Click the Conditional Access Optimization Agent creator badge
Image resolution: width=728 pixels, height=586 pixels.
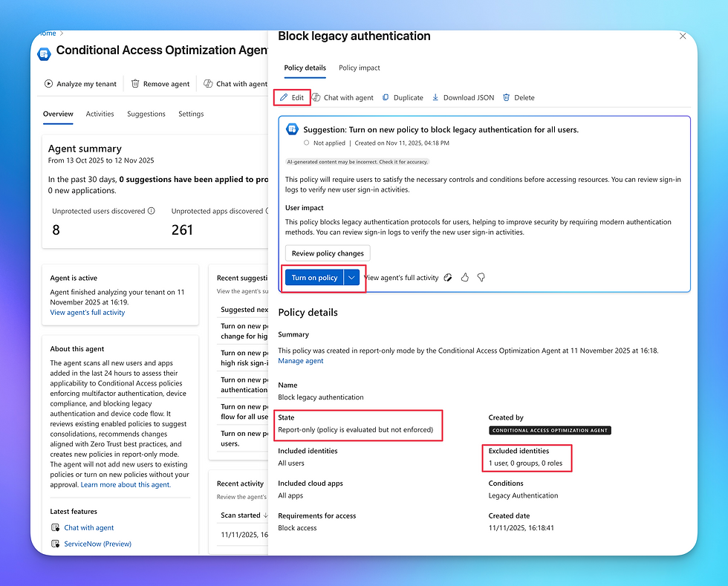(x=550, y=431)
